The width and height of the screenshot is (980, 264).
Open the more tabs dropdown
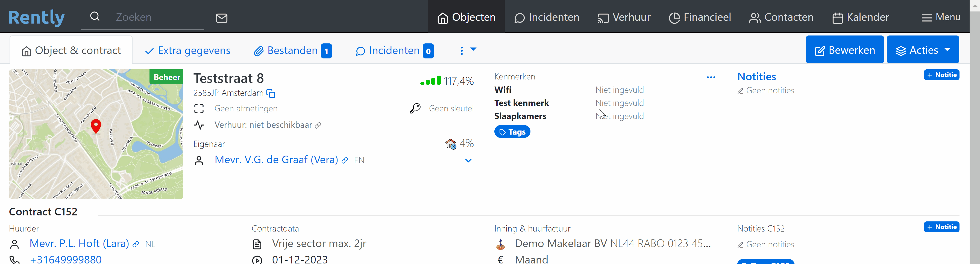468,50
